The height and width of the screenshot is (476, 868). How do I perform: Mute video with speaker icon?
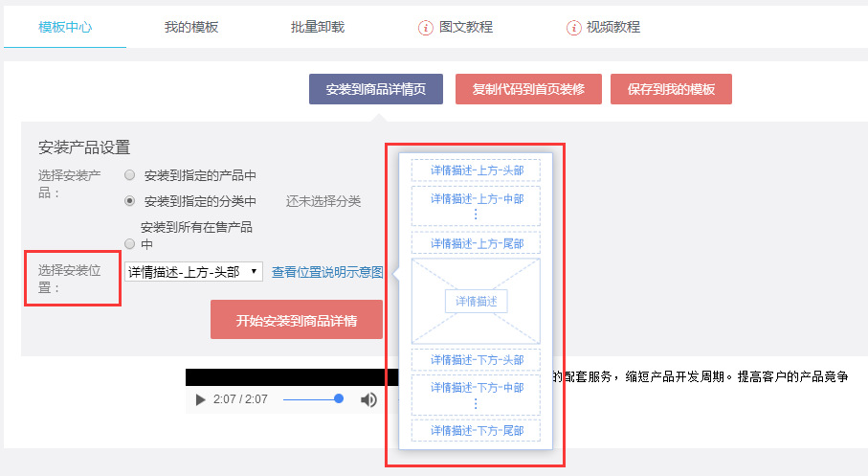(368, 399)
